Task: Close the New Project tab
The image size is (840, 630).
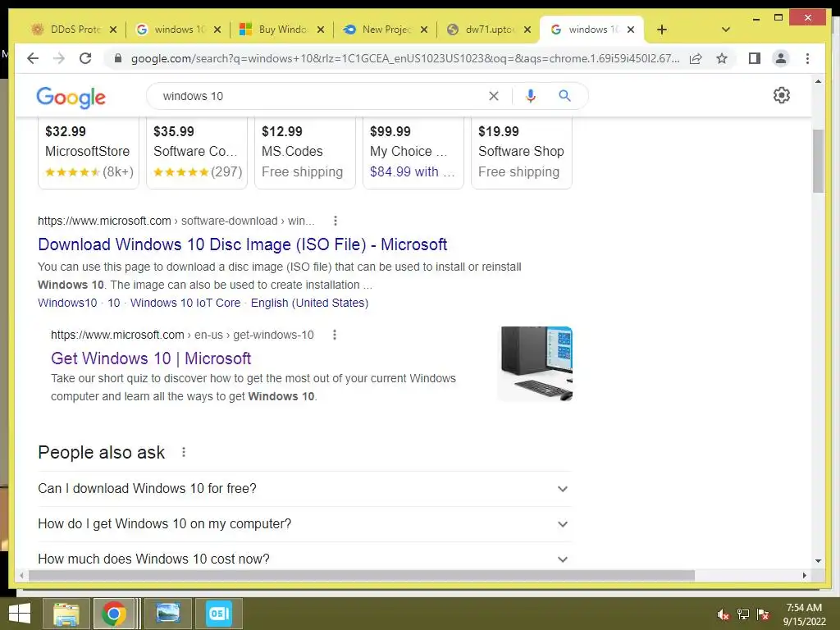Action: coord(424,30)
